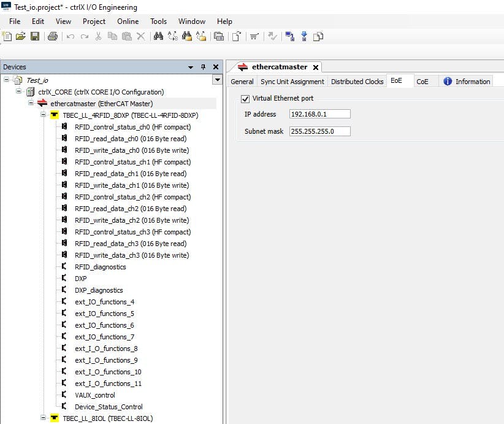The height and width of the screenshot is (424, 504).
Task: Collapse the ethercatmaster tree node
Action: pyautogui.click(x=31, y=103)
